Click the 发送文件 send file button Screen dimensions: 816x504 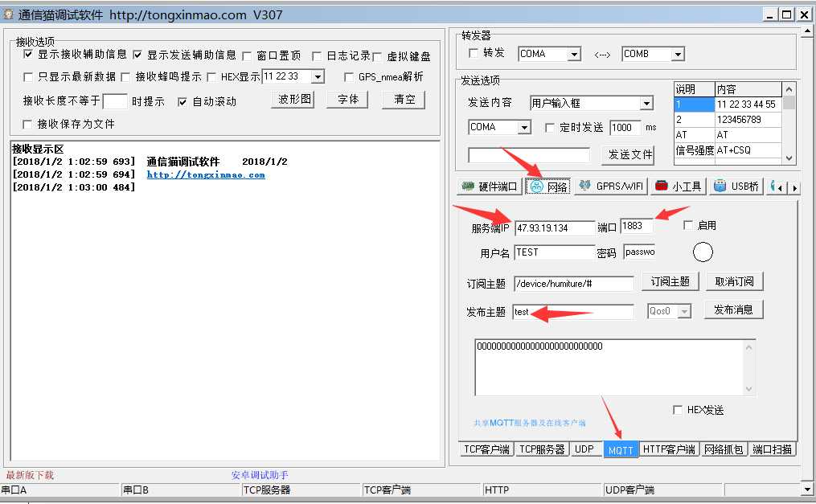[629, 154]
